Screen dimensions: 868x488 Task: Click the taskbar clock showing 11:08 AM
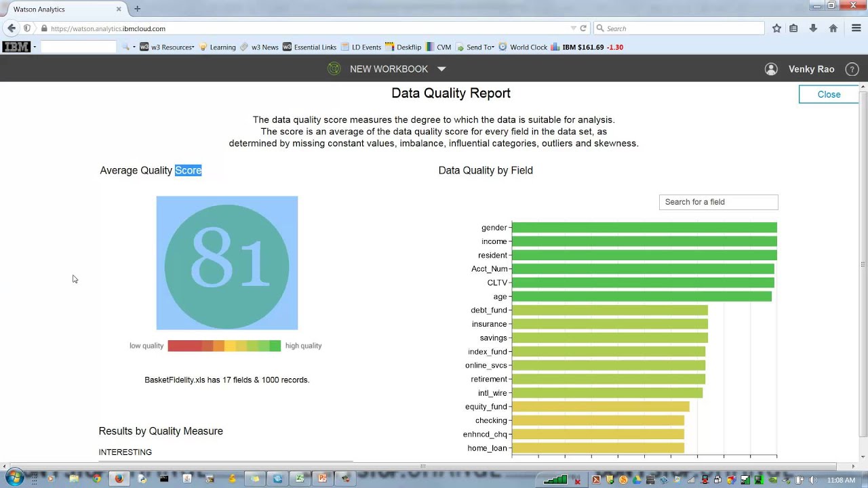tap(841, 480)
